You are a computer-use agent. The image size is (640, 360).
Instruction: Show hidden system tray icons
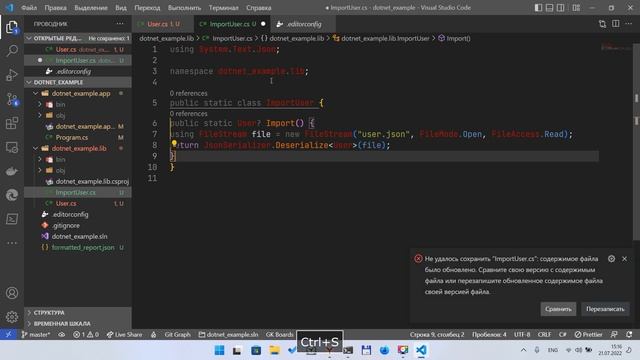(x=523, y=350)
